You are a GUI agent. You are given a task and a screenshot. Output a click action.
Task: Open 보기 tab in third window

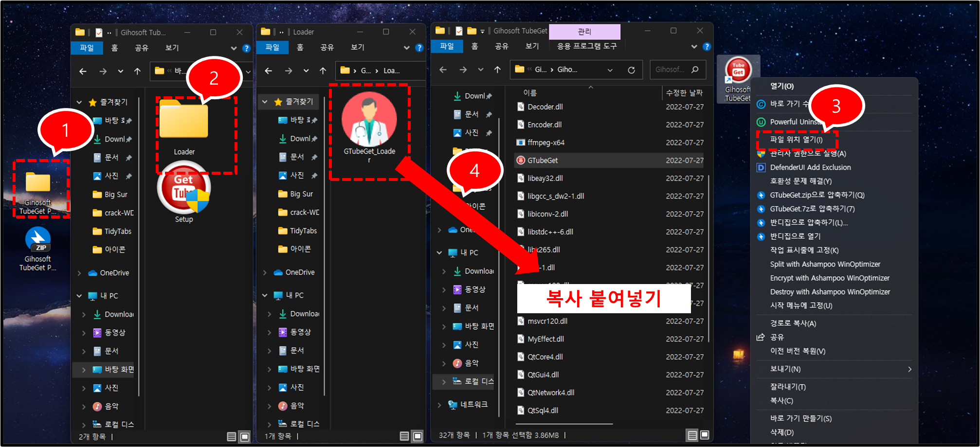point(532,46)
